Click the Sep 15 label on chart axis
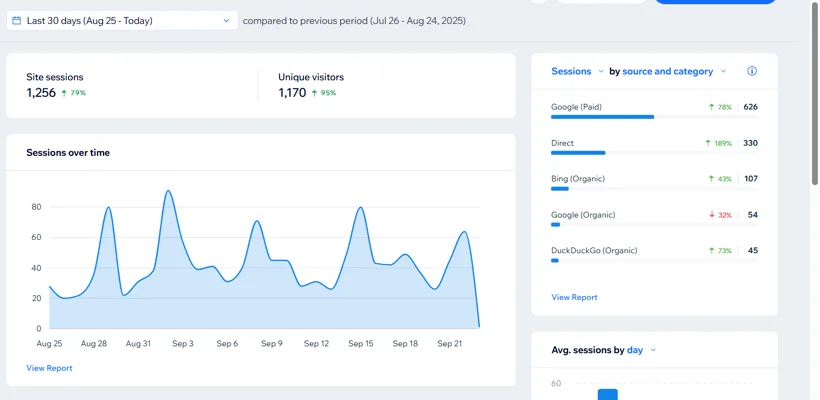 point(361,344)
